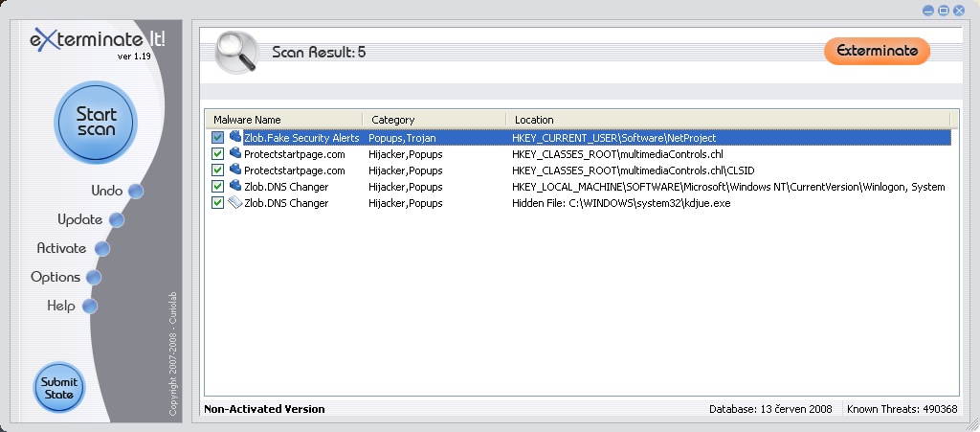Open the Options menu item
The width and height of the screenshot is (980, 432).
(56, 277)
